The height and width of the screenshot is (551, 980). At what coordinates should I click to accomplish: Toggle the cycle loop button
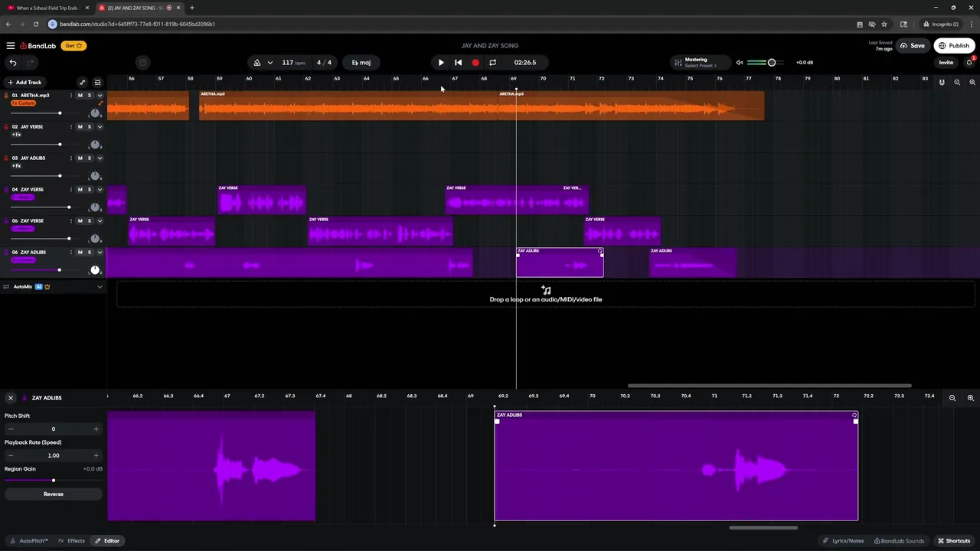492,63
